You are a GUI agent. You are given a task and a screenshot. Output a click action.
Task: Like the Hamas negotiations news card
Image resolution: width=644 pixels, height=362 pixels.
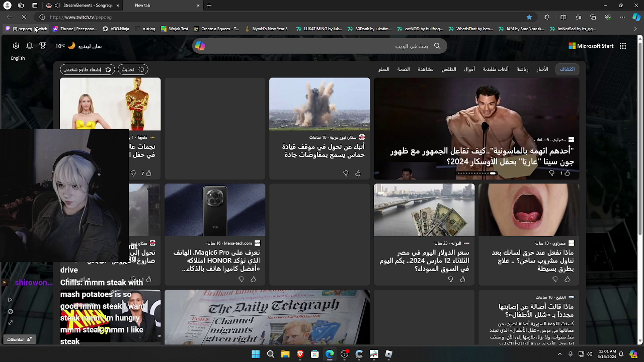pos(358,173)
